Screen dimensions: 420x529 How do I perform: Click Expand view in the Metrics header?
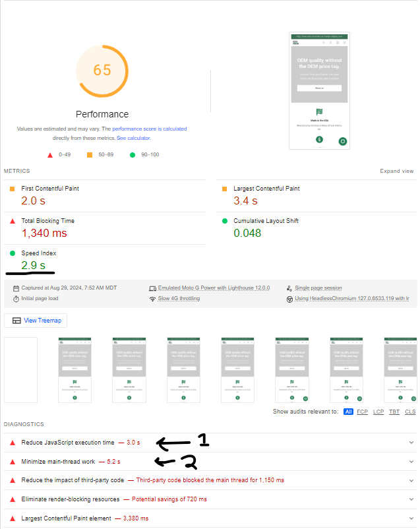click(397, 171)
